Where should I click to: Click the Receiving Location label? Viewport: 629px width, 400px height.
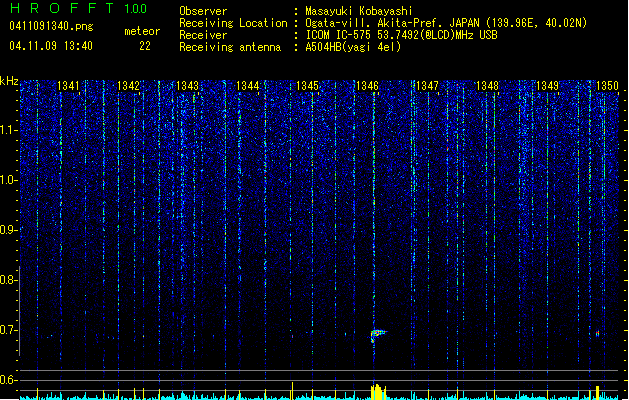[233, 23]
